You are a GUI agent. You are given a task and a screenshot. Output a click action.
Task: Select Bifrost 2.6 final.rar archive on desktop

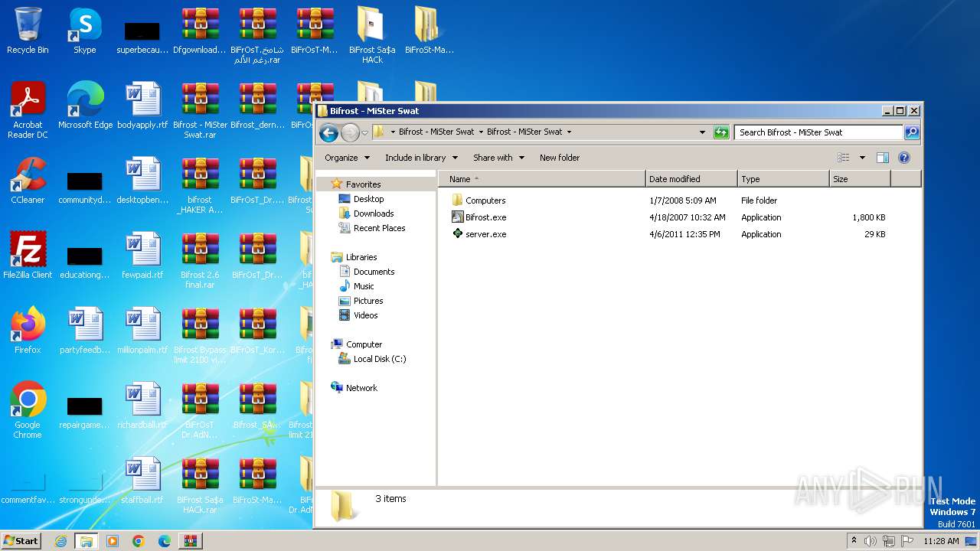200,260
